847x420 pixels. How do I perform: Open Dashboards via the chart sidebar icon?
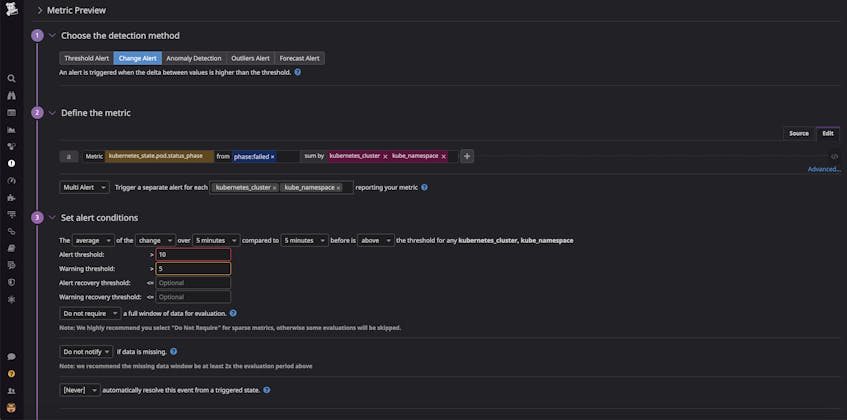[11, 130]
